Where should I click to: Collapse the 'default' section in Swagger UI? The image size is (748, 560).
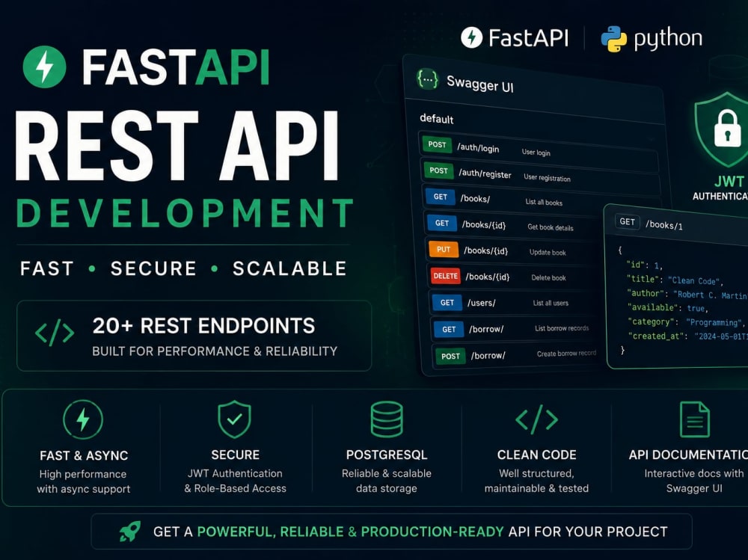click(x=437, y=119)
